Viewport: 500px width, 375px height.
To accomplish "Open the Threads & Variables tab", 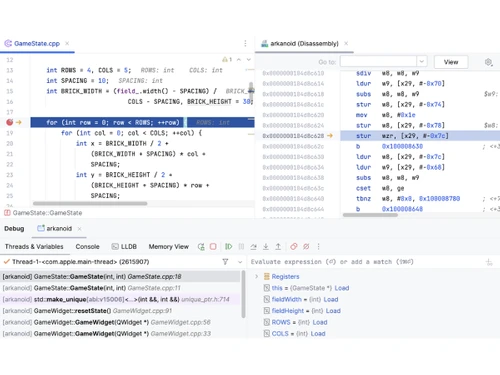I will point(34,247).
